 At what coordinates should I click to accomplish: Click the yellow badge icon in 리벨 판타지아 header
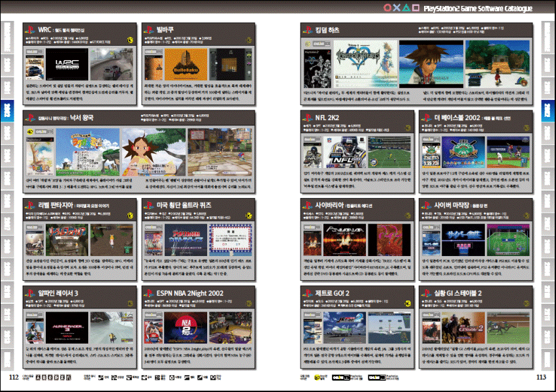130,216
